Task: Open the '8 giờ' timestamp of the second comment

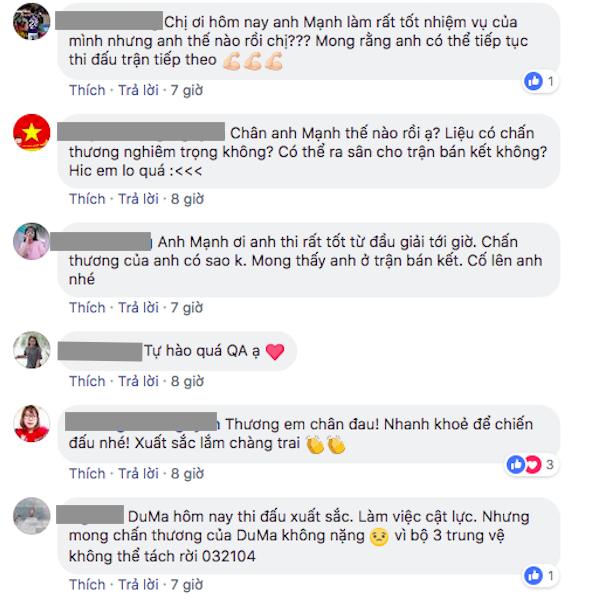Action: (x=188, y=199)
